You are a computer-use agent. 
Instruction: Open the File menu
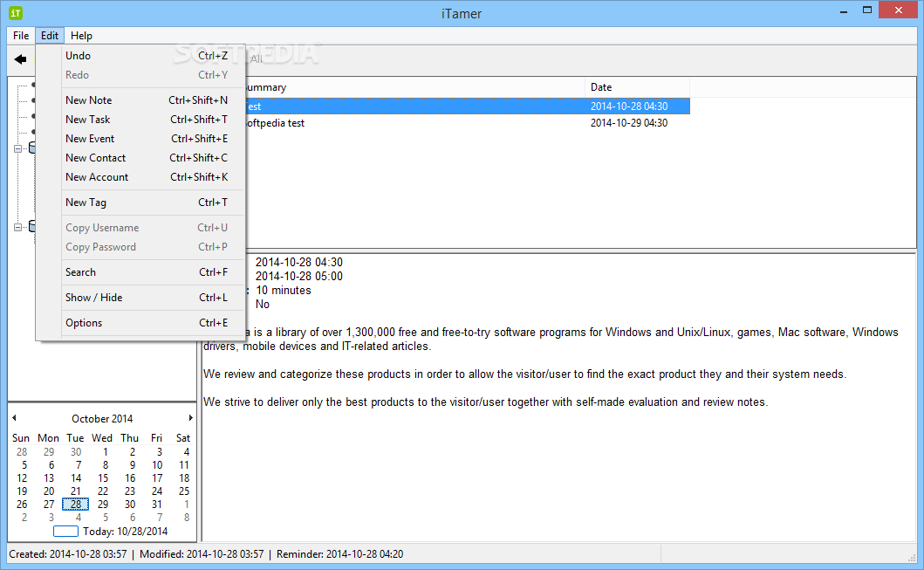[x=21, y=36]
